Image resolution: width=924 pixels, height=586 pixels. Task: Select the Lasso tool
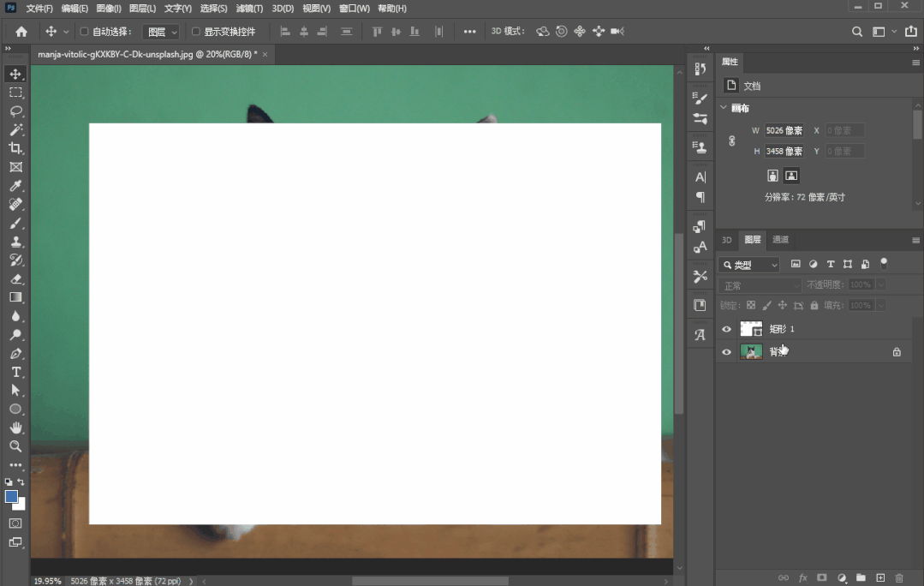click(16, 111)
